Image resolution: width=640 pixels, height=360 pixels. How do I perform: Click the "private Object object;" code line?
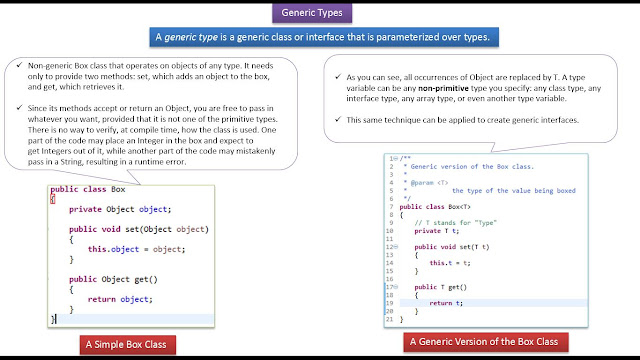[120, 209]
